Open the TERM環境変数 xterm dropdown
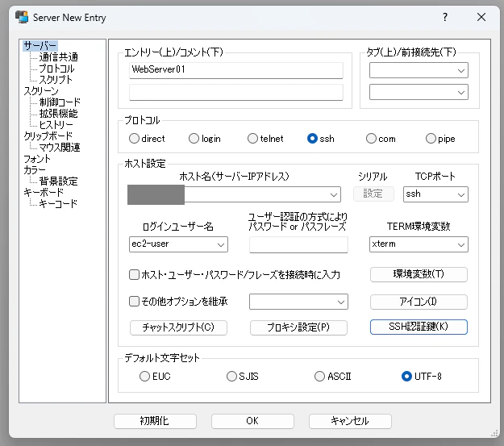504x446 pixels. click(419, 244)
